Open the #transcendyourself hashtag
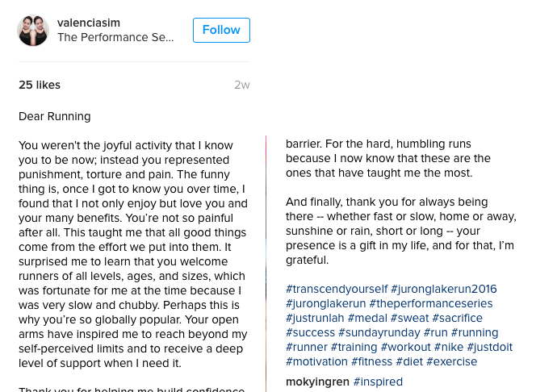This screenshot has width=536, height=392. (x=337, y=289)
